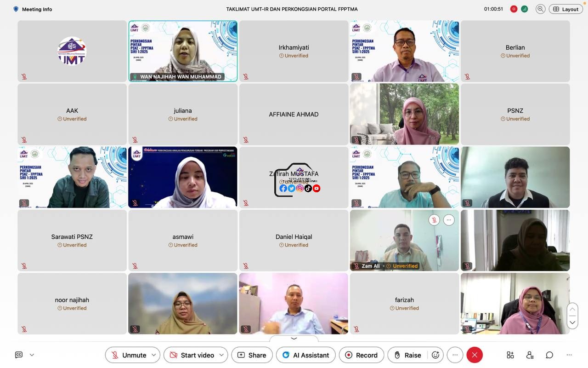The width and height of the screenshot is (588, 368).
Task: Expand caption options chevron beside CC
Action: (32, 355)
